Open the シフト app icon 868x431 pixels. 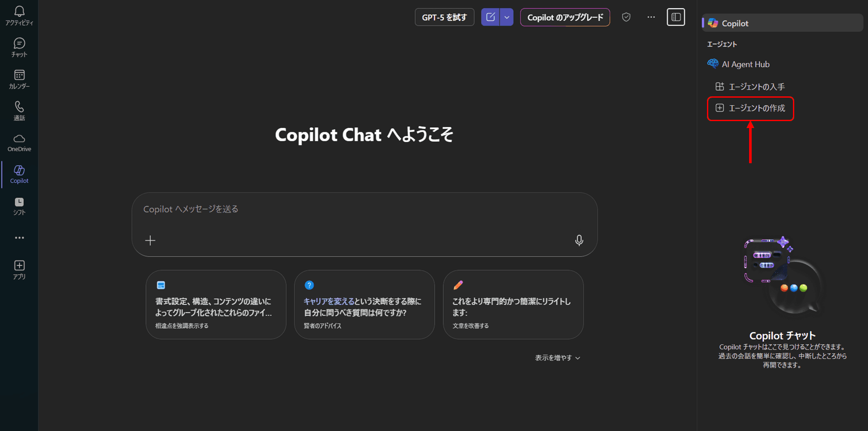click(x=19, y=205)
